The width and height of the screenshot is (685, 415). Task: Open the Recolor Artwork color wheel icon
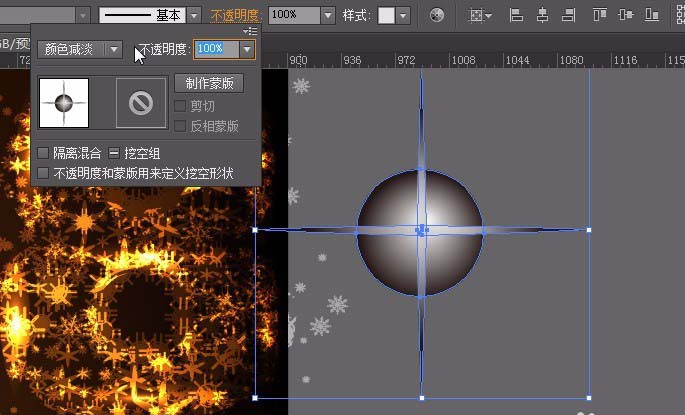pos(436,15)
